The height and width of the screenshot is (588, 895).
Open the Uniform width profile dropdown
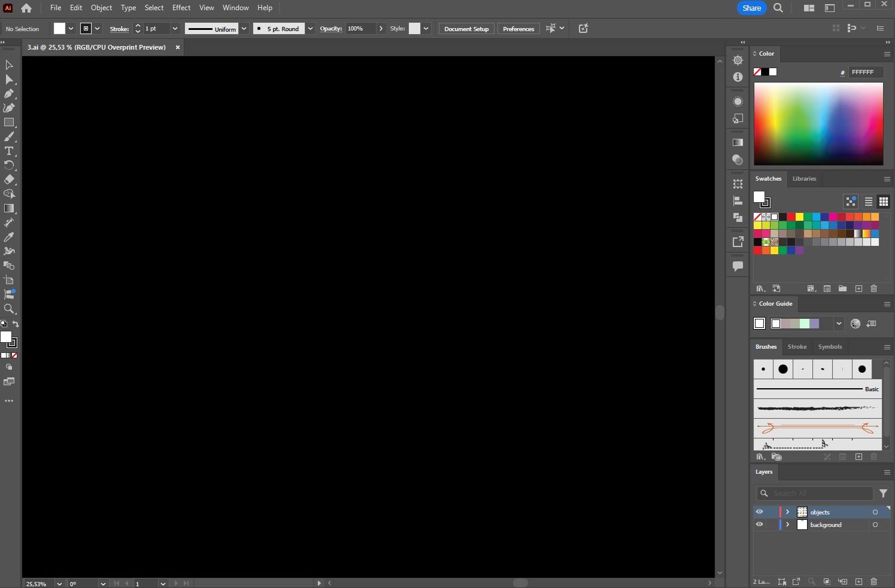244,28
